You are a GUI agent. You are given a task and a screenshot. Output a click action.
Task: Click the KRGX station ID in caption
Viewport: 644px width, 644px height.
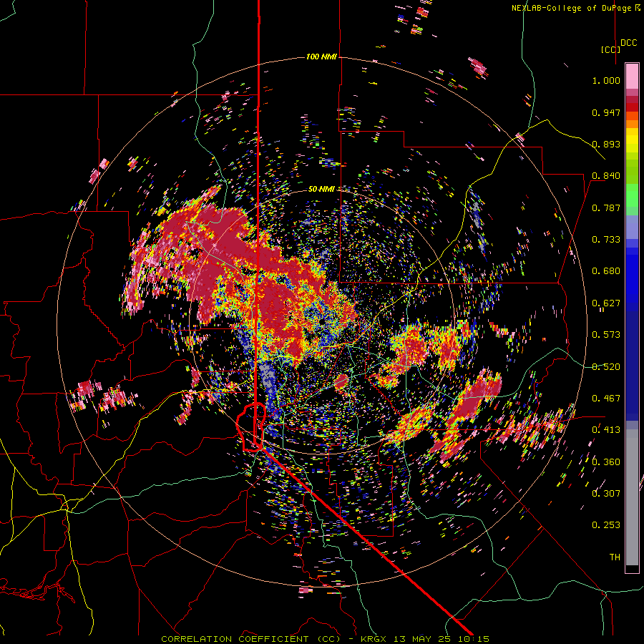374,639
